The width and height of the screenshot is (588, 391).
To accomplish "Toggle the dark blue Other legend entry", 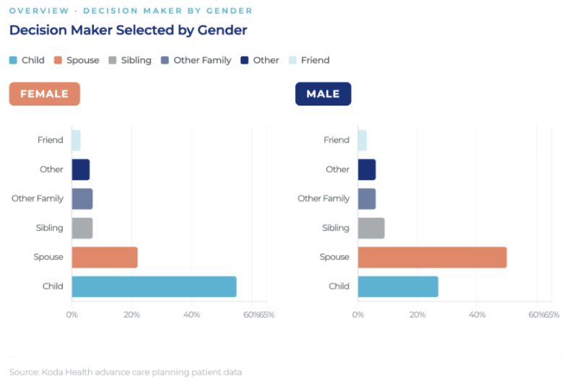I will tap(260, 60).
